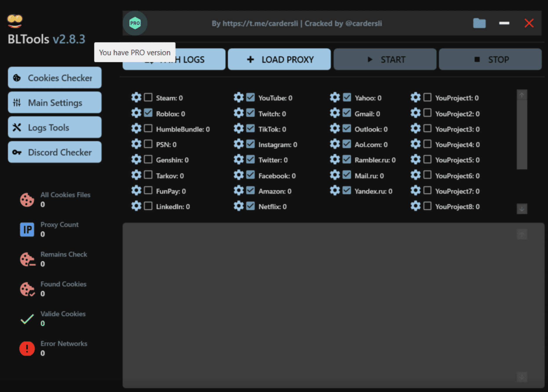Tick the YouProject8 checkbox

[x=427, y=206]
